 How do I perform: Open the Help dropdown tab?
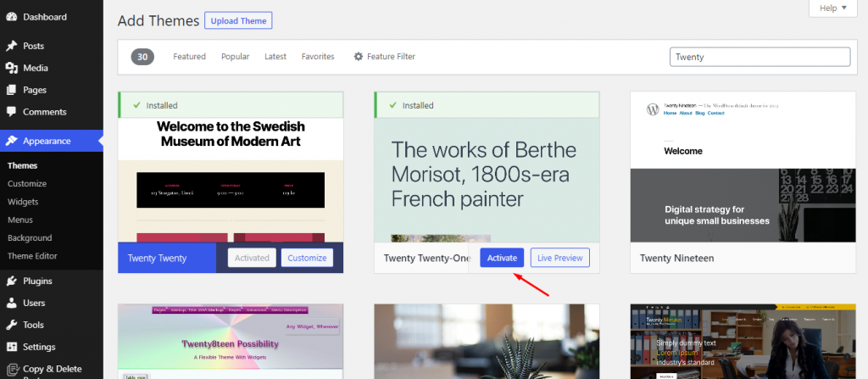pos(833,8)
